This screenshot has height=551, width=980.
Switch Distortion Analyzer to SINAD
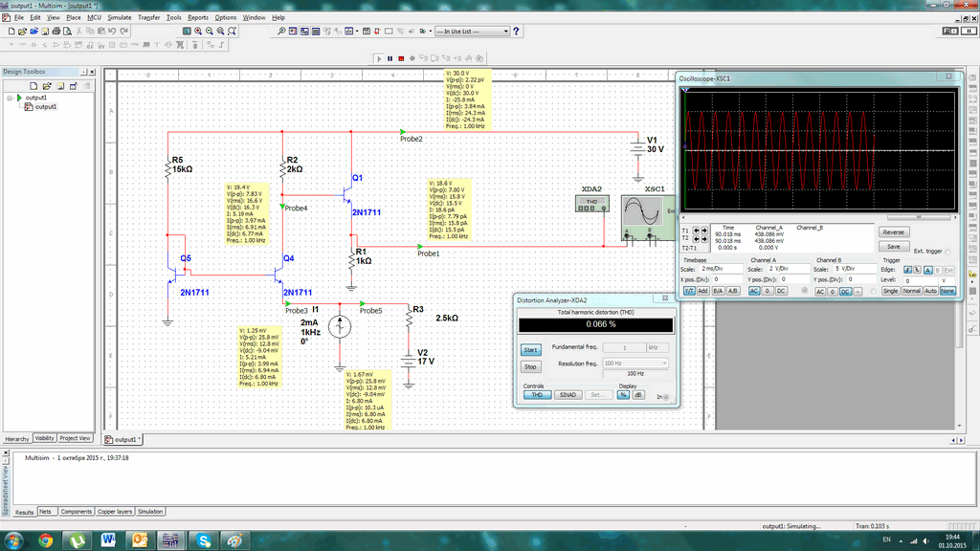(568, 395)
